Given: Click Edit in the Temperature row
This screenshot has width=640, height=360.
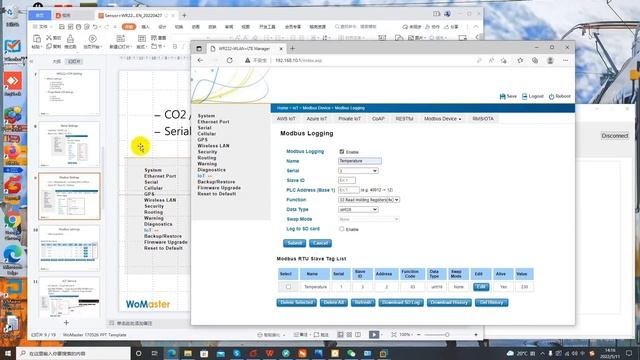Looking at the screenshot, I should (x=481, y=287).
